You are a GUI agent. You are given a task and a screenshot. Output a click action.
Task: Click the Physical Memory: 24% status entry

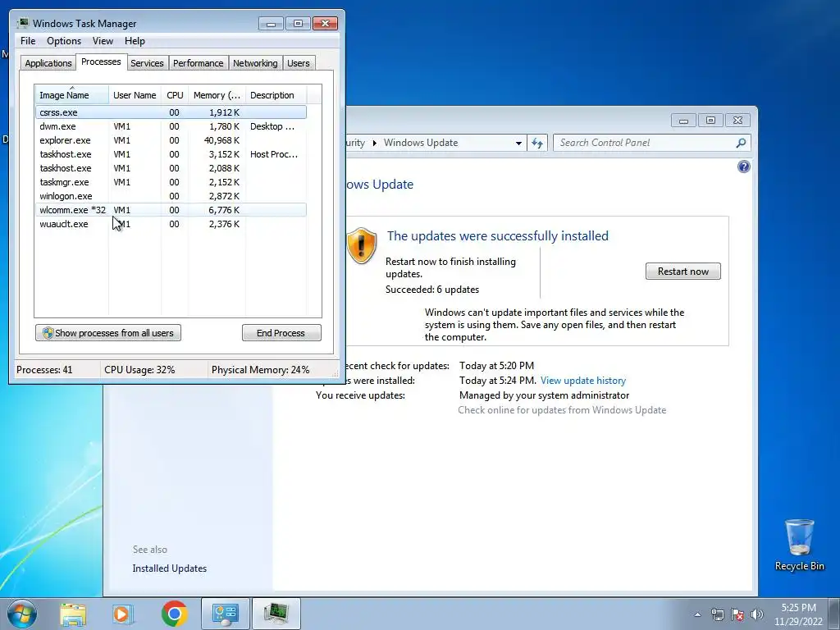[x=260, y=370]
